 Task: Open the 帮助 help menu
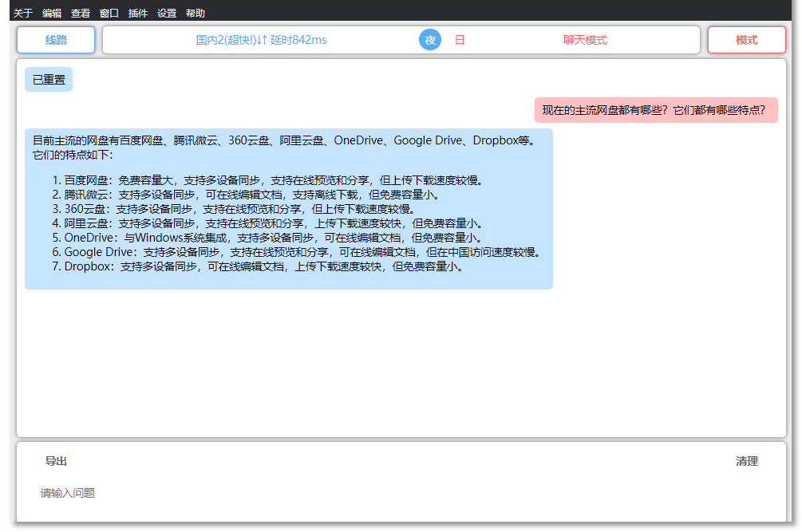coord(196,14)
